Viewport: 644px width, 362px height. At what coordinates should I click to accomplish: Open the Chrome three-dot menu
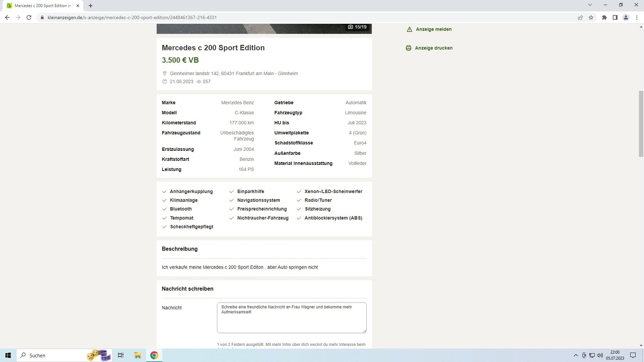tap(637, 17)
